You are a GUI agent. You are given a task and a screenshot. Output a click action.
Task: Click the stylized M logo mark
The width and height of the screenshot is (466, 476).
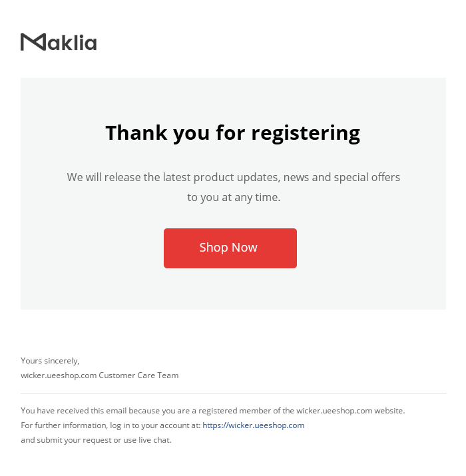pyautogui.click(x=33, y=43)
